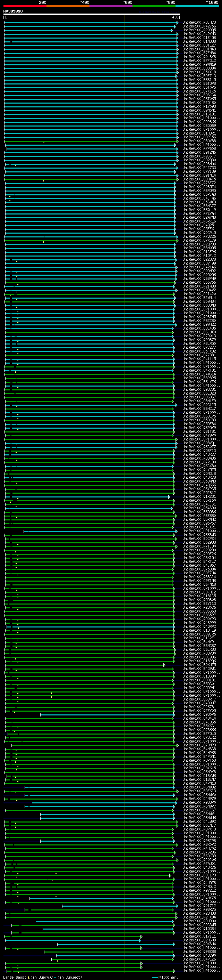The height and width of the screenshot is (980, 222).
Task: Click the UniRef100_C3KHI2 label
Action: (199, 592)
